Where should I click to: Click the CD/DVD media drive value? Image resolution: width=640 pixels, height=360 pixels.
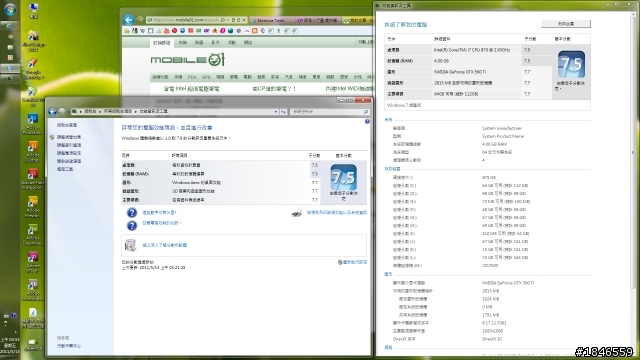(x=489, y=266)
